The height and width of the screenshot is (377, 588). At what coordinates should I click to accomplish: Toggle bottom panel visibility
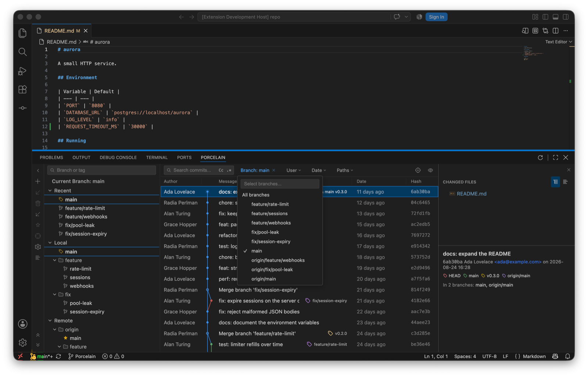point(556,17)
